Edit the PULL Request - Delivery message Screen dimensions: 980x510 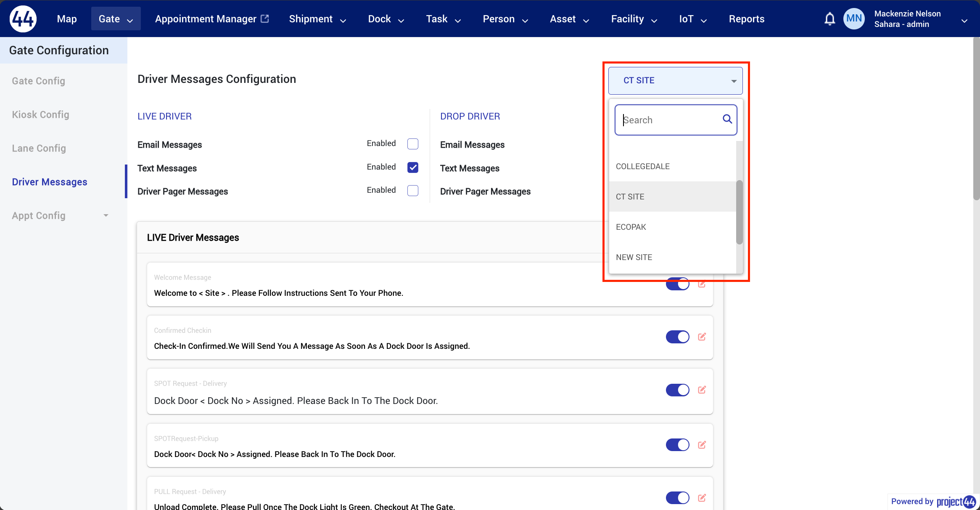(702, 498)
